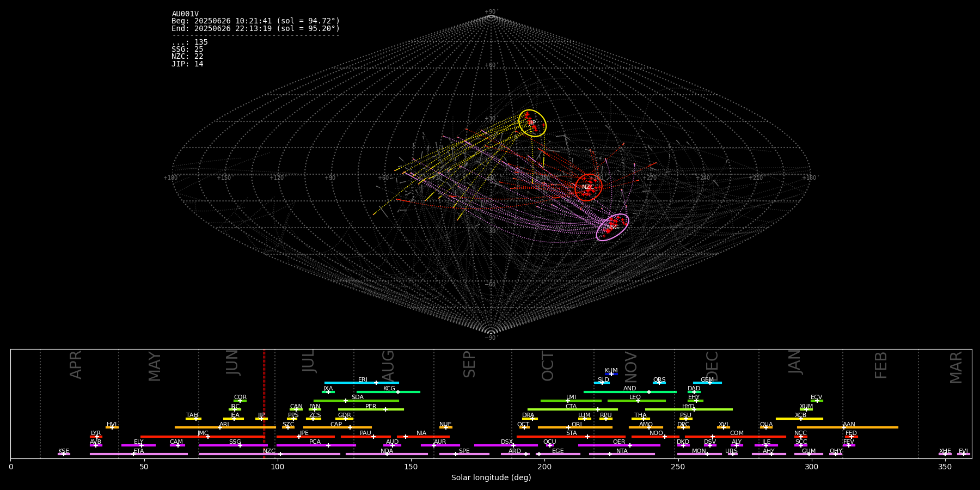Click the TAH shower label in timeline

[x=192, y=415]
